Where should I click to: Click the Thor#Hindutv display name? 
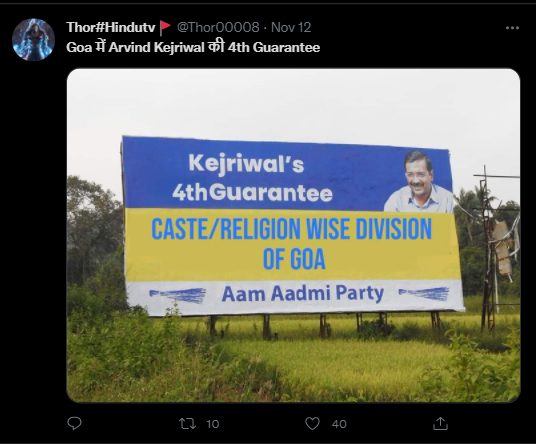(111, 27)
